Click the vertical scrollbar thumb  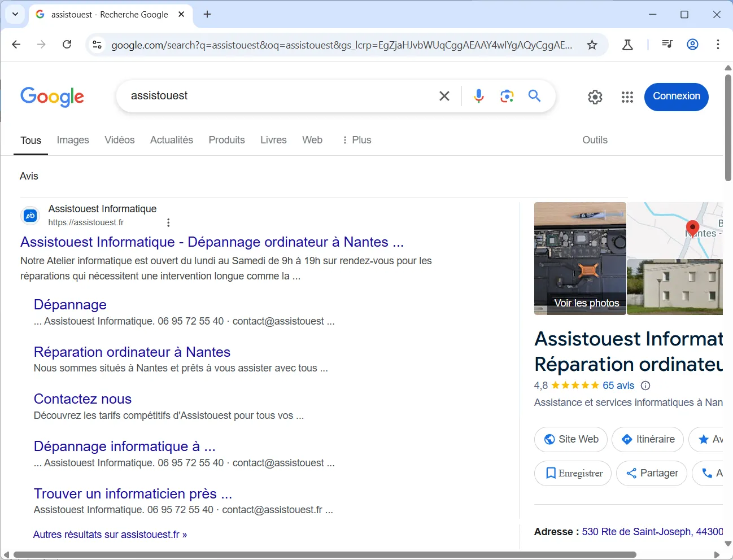coord(728,127)
